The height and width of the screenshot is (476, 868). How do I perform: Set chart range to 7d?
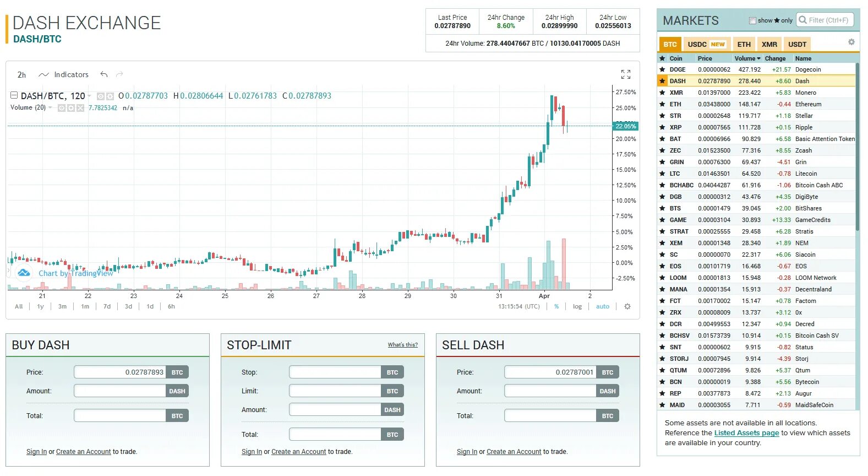point(107,306)
